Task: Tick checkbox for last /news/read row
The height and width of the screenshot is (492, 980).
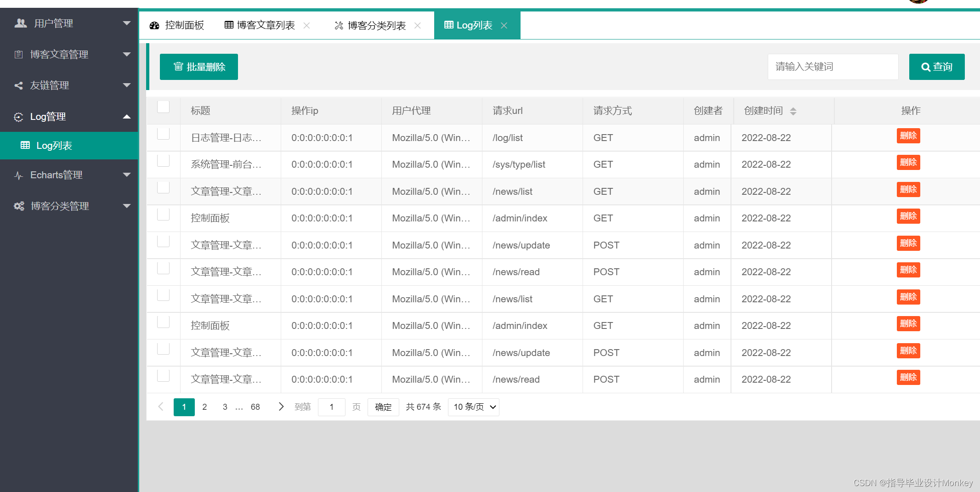Action: click(x=164, y=375)
